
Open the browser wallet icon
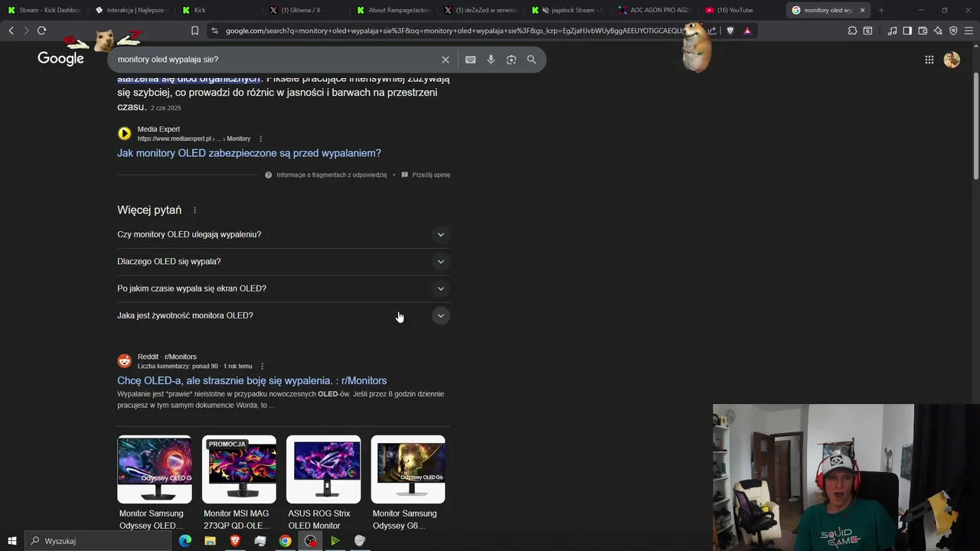(x=923, y=31)
